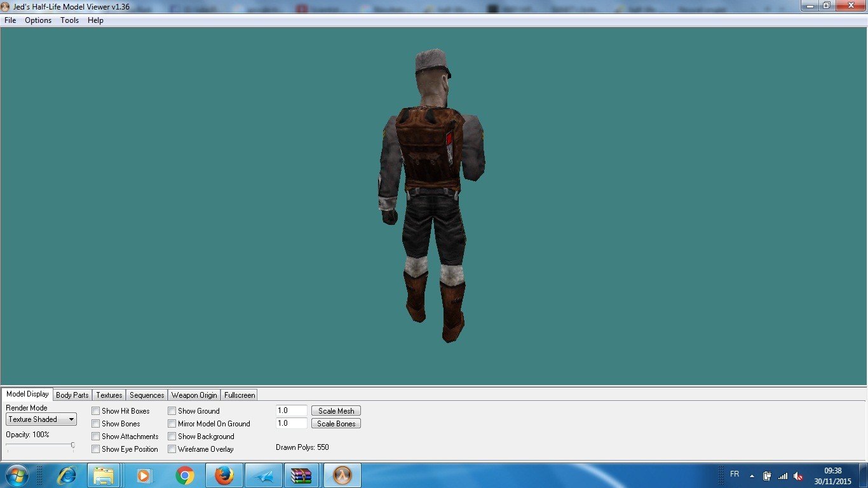Enable Show Hit Boxes checkbox
Image resolution: width=868 pixels, height=488 pixels.
(96, 411)
